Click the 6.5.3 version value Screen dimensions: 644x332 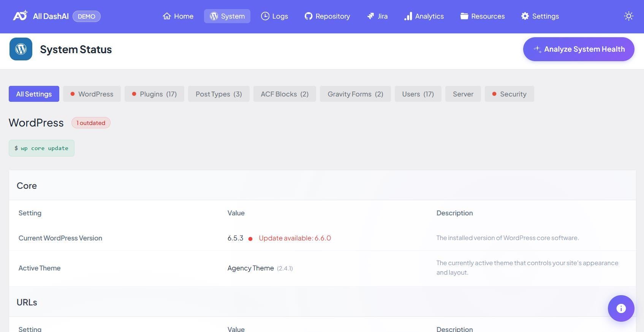235,238
